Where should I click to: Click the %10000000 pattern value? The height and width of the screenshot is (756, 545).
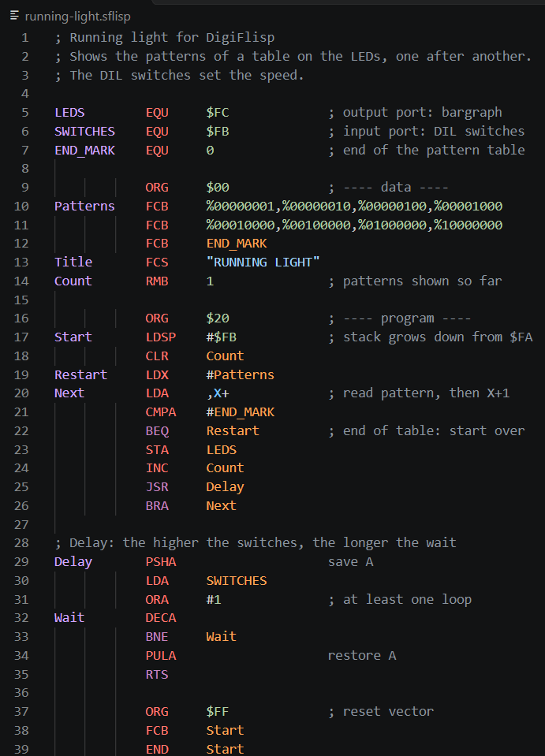click(468, 225)
